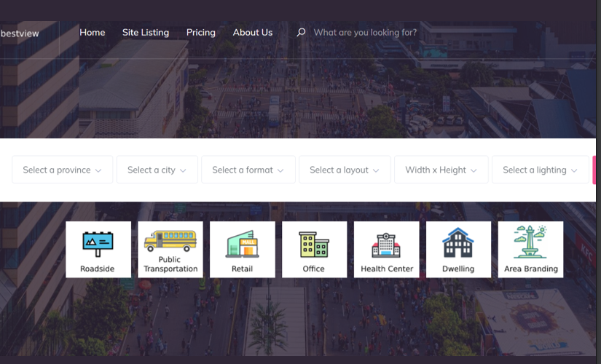Open the Select a lighting dropdown
601x364 pixels.
540,170
